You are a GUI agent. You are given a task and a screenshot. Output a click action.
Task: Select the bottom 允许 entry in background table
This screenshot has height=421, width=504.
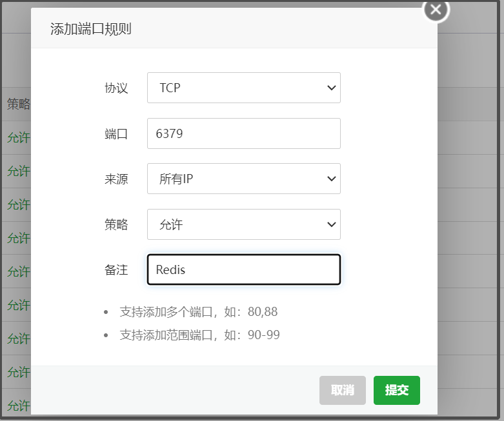pos(18,406)
